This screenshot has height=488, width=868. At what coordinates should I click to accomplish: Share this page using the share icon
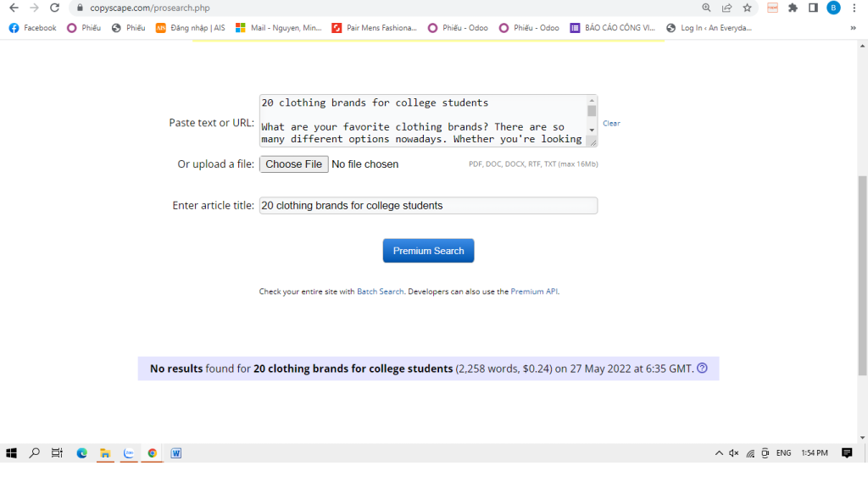(x=726, y=8)
